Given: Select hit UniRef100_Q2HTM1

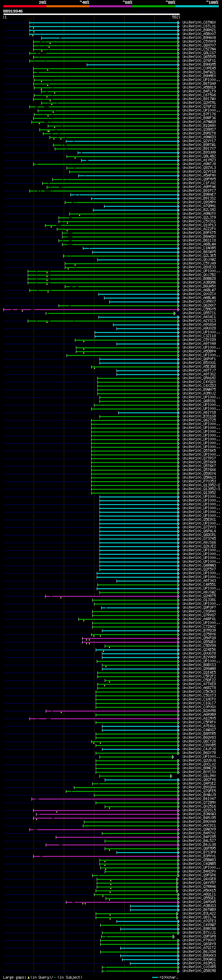Looking at the screenshot, I should click(x=199, y=103).
